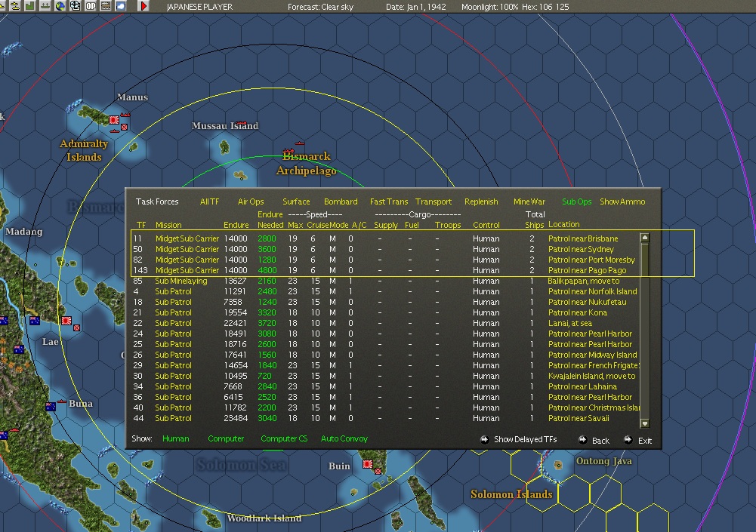Open Patrol near Midway Island location
756x532 pixels.
[x=593, y=355]
